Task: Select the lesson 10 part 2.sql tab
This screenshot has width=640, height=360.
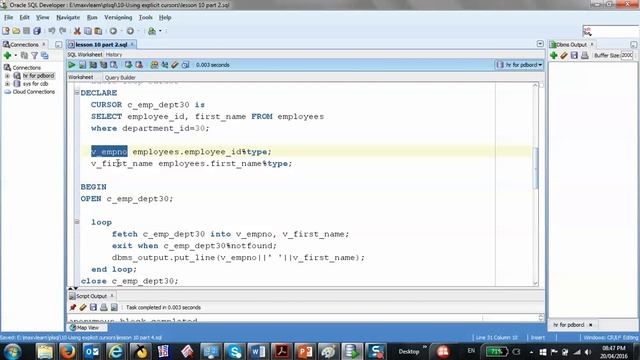Action: click(x=101, y=44)
